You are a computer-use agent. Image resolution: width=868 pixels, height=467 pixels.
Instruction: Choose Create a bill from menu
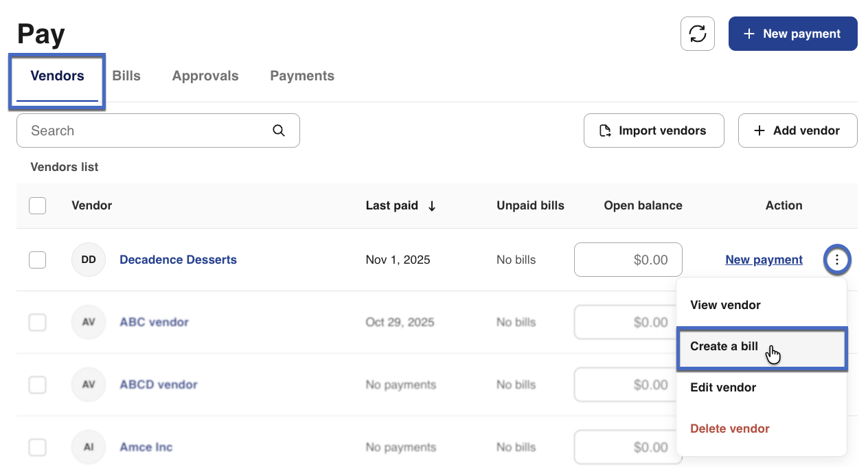pyautogui.click(x=724, y=346)
